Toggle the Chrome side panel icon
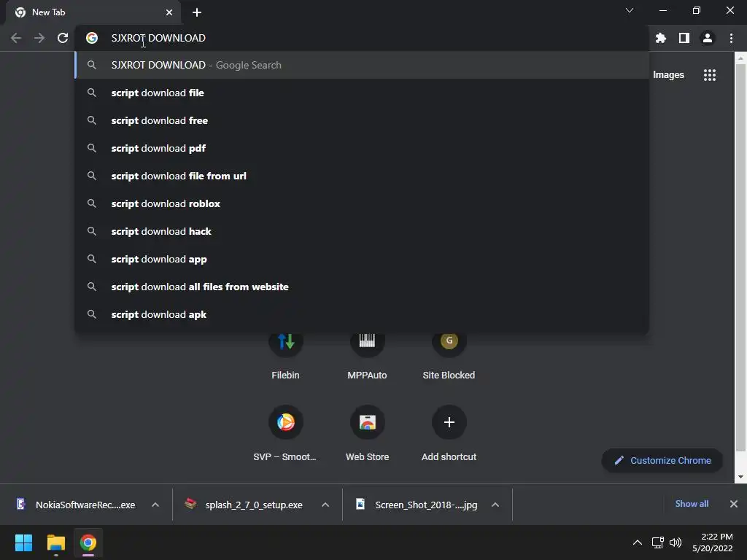This screenshot has height=560, width=747. click(x=684, y=38)
